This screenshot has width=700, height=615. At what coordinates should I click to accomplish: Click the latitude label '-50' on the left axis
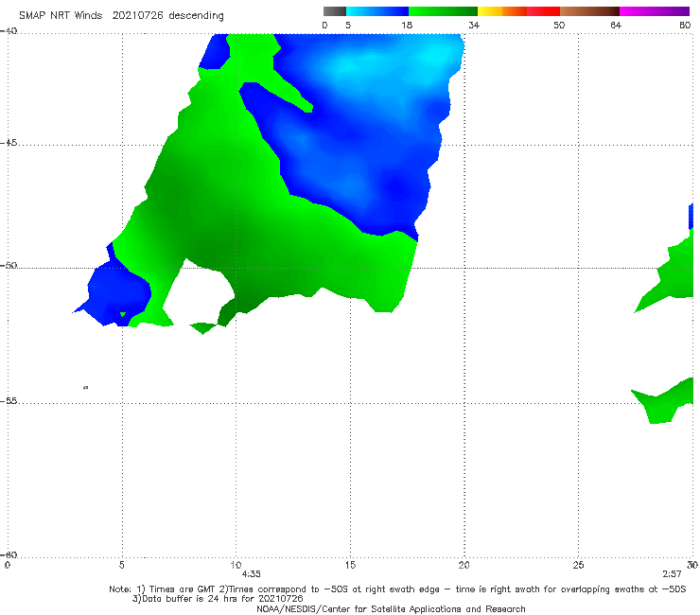tap(9, 265)
